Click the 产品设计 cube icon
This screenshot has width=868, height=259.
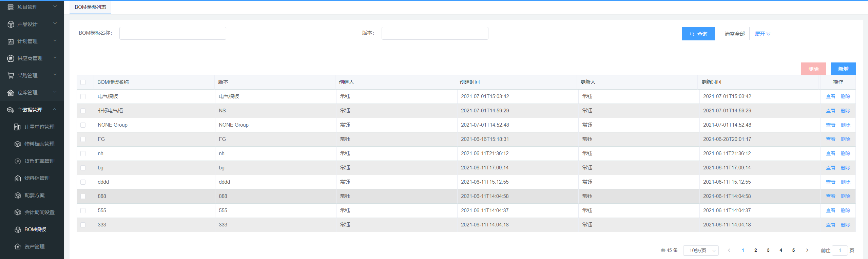tap(11, 24)
